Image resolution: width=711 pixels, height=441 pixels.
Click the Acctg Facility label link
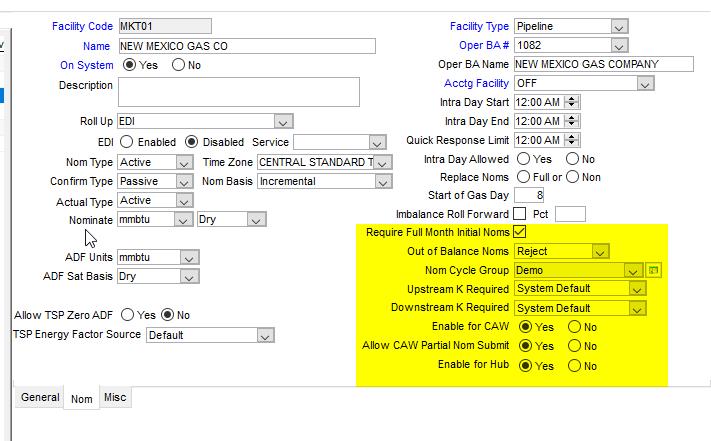pyautogui.click(x=476, y=84)
